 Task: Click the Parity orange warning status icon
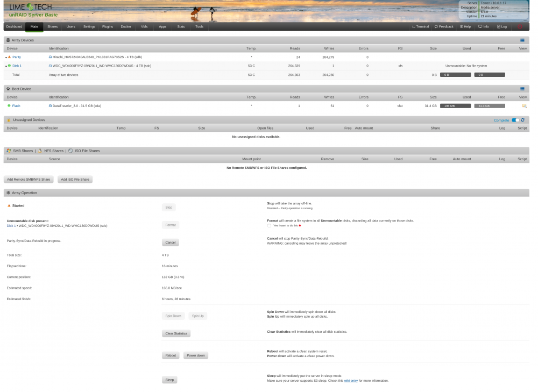coord(9,57)
